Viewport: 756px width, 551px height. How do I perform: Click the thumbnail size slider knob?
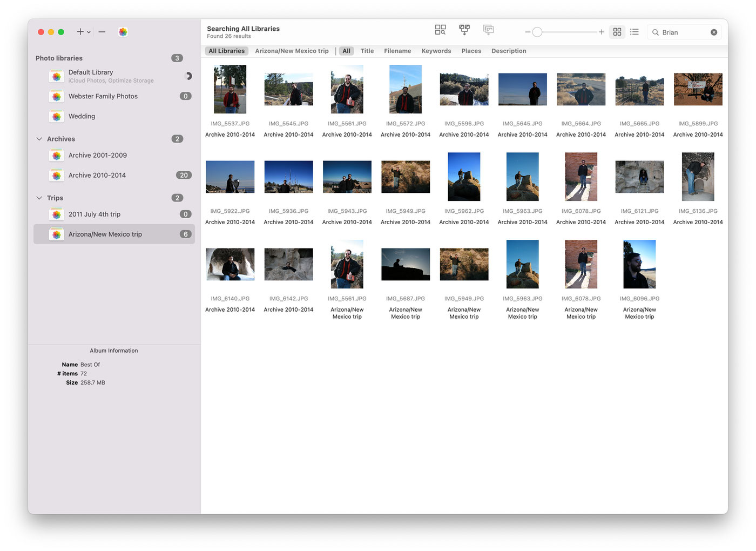(x=537, y=32)
